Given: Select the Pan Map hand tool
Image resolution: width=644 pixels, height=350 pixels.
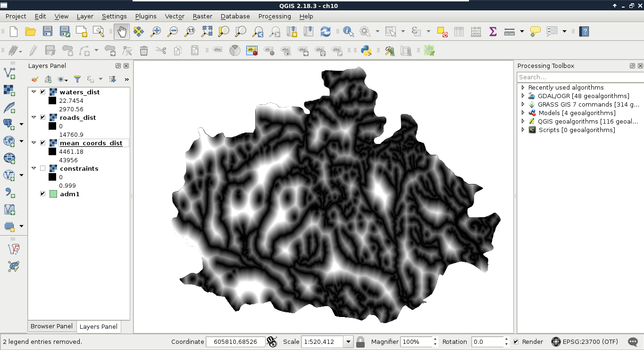Looking at the screenshot, I should (121, 32).
